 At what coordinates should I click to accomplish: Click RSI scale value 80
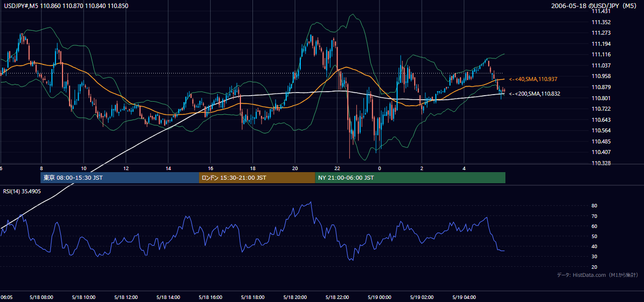(594, 206)
